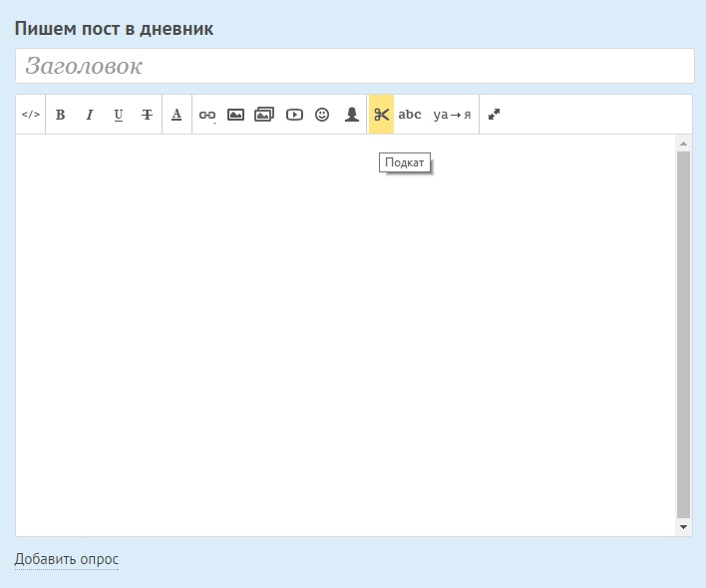
Task: Insert an image gallery
Action: point(264,115)
